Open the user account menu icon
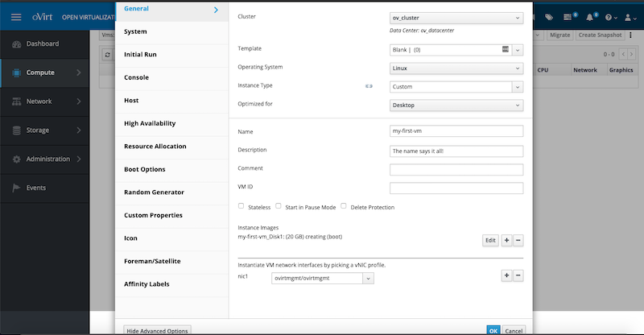The width and height of the screenshot is (644, 335). point(630,17)
